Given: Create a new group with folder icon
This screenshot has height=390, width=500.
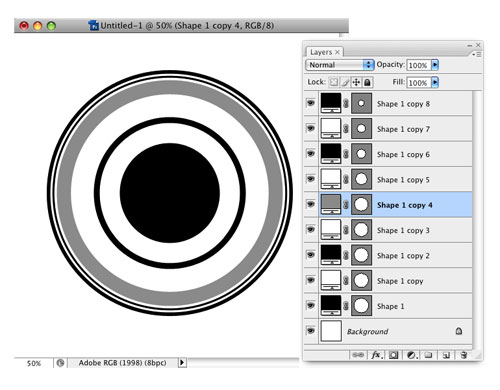Looking at the screenshot, I should pos(429,355).
